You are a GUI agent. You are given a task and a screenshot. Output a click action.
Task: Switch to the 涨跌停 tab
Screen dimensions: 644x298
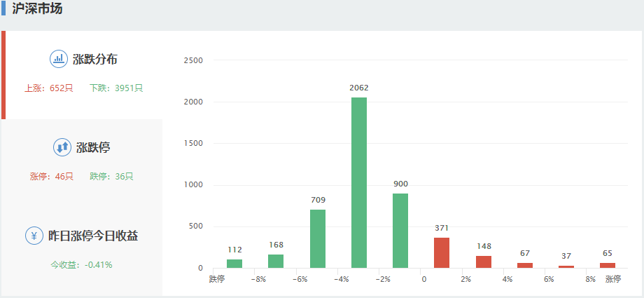tap(82, 163)
